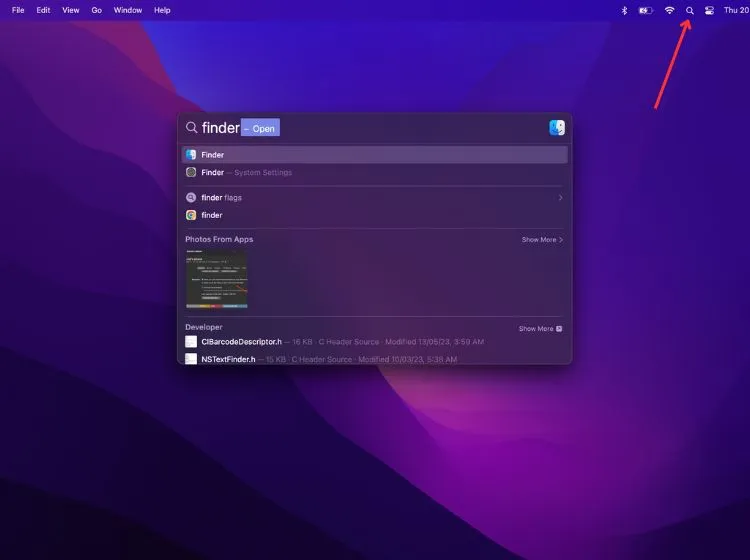Open the Go menu
The height and width of the screenshot is (560, 750).
pos(97,10)
